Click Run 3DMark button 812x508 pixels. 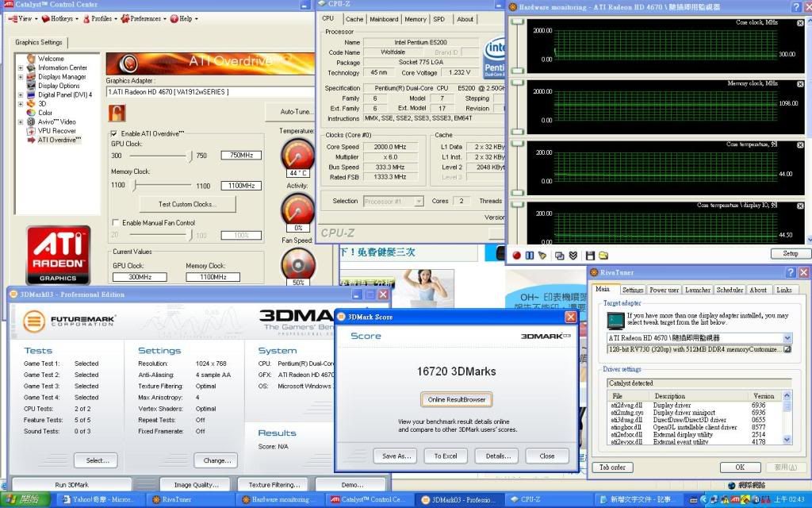click(x=71, y=485)
